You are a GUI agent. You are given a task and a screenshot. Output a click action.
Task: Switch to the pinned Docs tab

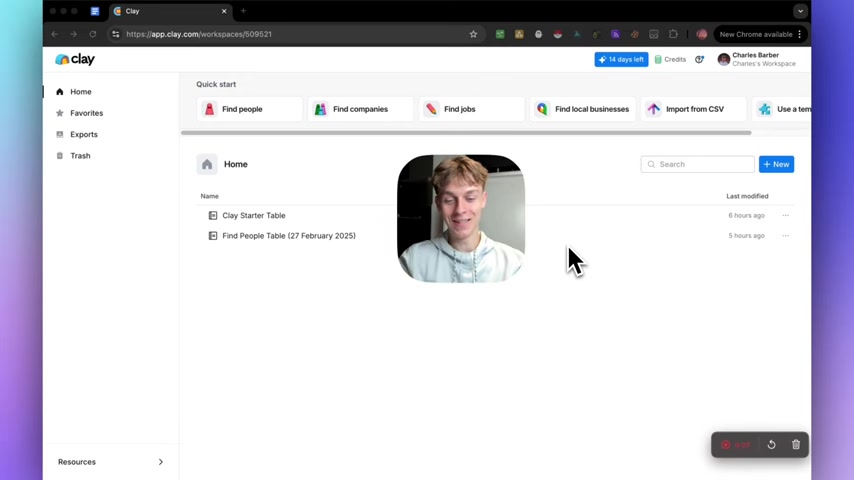(95, 11)
